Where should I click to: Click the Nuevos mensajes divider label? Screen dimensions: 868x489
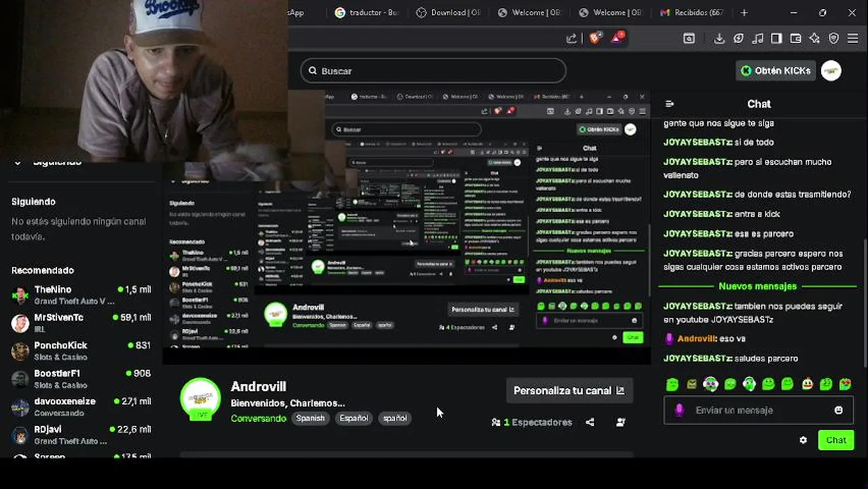(x=757, y=287)
